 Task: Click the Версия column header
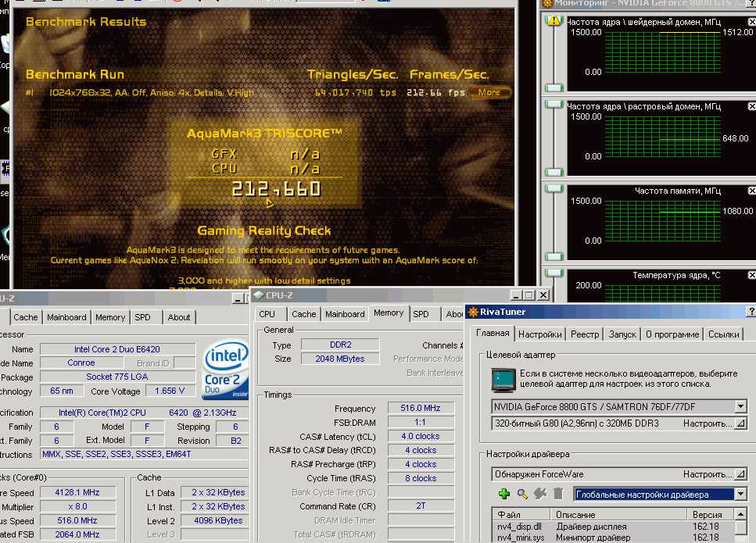[x=711, y=515]
